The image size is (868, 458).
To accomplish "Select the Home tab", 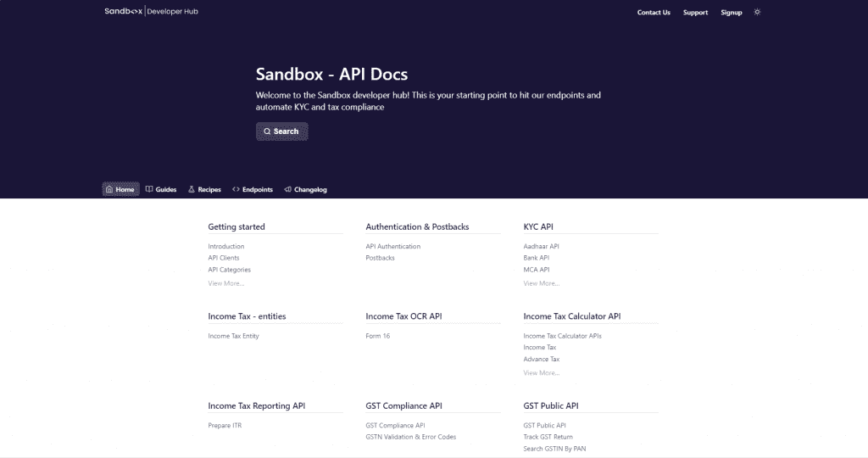I will tap(120, 189).
